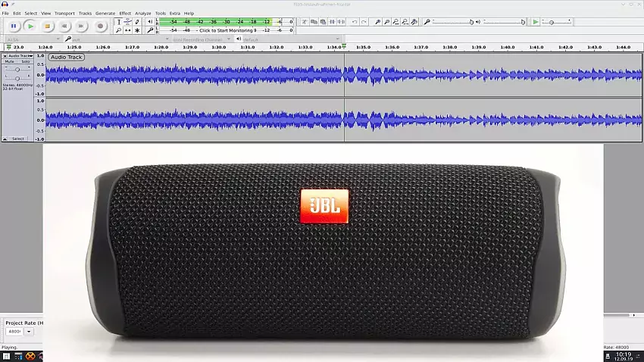The image size is (644, 362).
Task: Click the Zoom In icon
Action: coord(377,22)
